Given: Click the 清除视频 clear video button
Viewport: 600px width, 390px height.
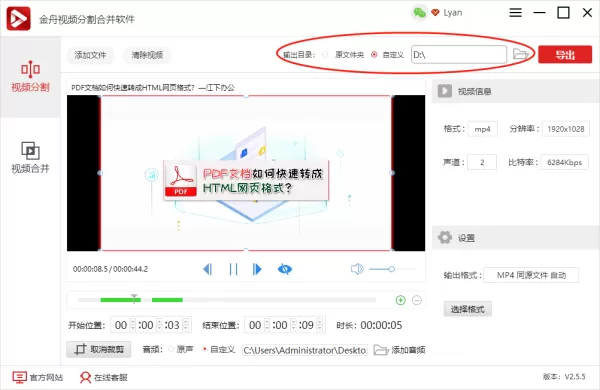Looking at the screenshot, I should [147, 55].
